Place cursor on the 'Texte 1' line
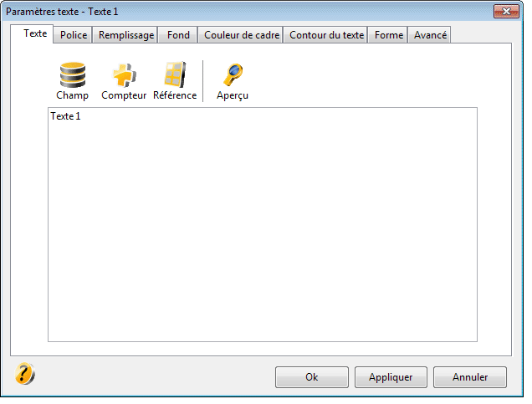The image size is (532, 404). [65, 116]
